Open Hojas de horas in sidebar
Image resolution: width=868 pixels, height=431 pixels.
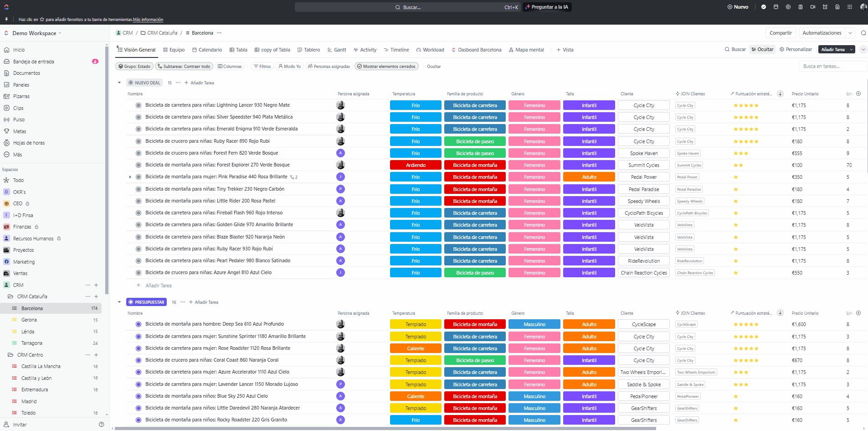click(x=29, y=143)
